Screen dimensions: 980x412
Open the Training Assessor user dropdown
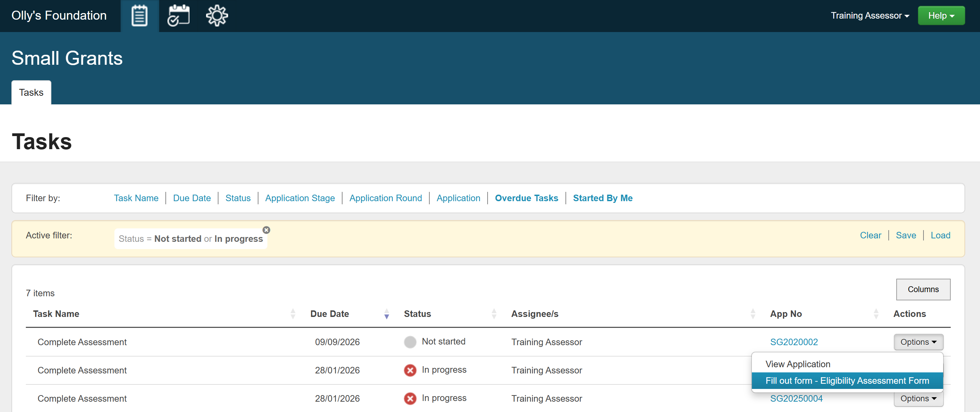870,16
